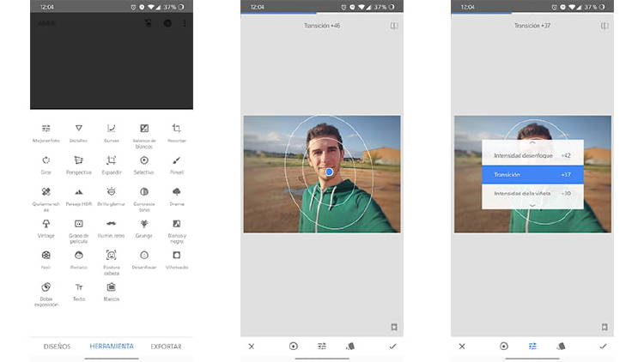
Task: Expand parameter list with the down chevron
Action: (532, 205)
